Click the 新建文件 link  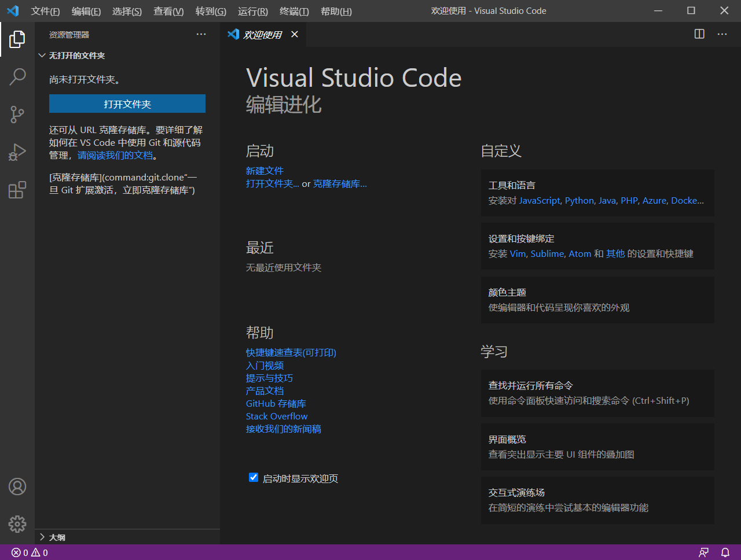tap(265, 171)
